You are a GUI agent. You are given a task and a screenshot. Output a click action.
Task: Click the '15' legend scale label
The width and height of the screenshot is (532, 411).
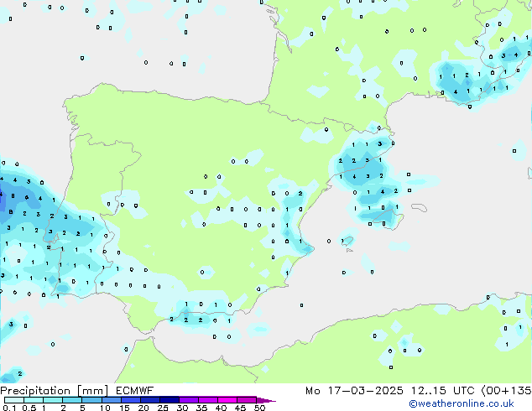point(124,408)
